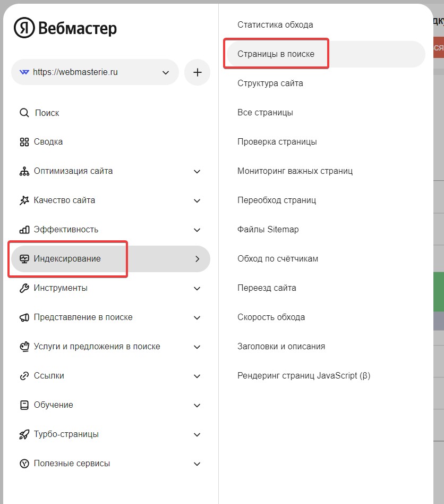This screenshot has height=504, width=444.
Task: Expand the Обучение section chevron
Action: click(197, 405)
